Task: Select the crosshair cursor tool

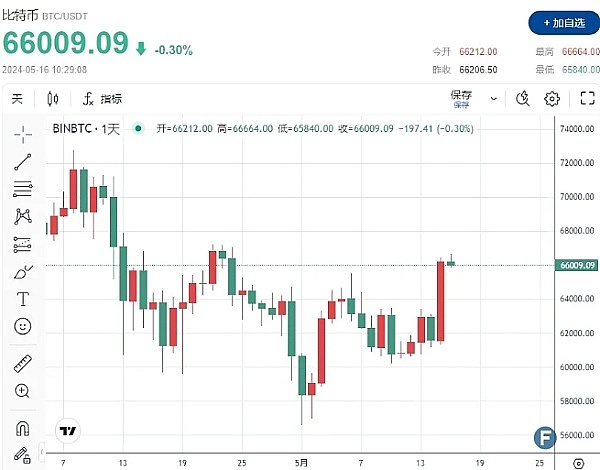Action: pos(22,134)
